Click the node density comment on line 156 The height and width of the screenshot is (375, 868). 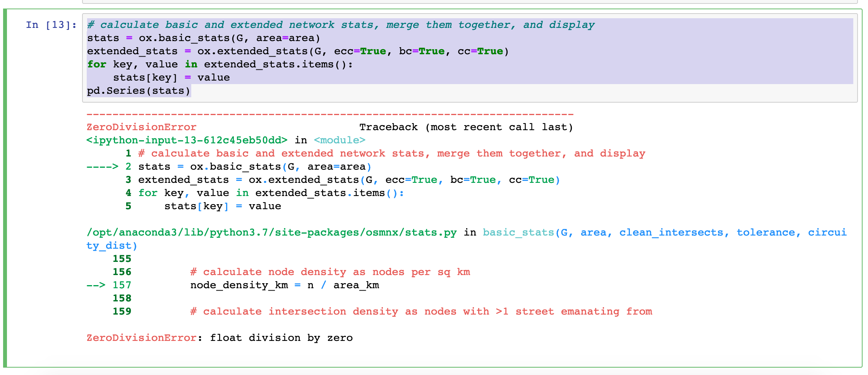tap(329, 272)
